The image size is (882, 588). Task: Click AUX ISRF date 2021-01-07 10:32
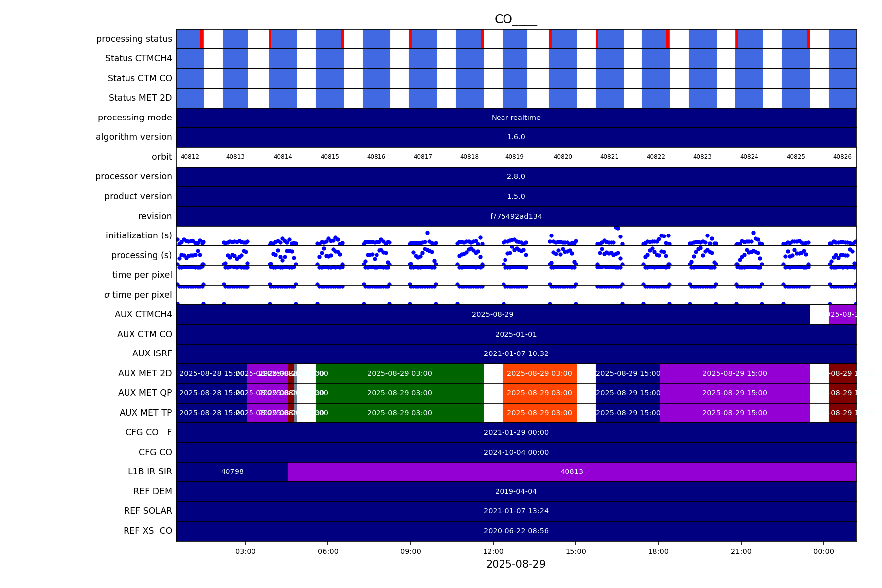[516, 354]
